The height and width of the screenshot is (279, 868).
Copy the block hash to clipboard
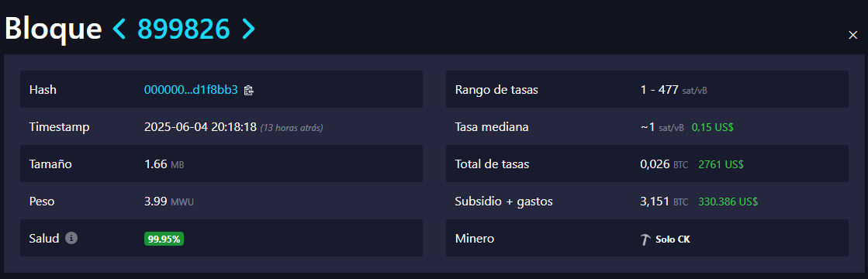[x=248, y=90]
